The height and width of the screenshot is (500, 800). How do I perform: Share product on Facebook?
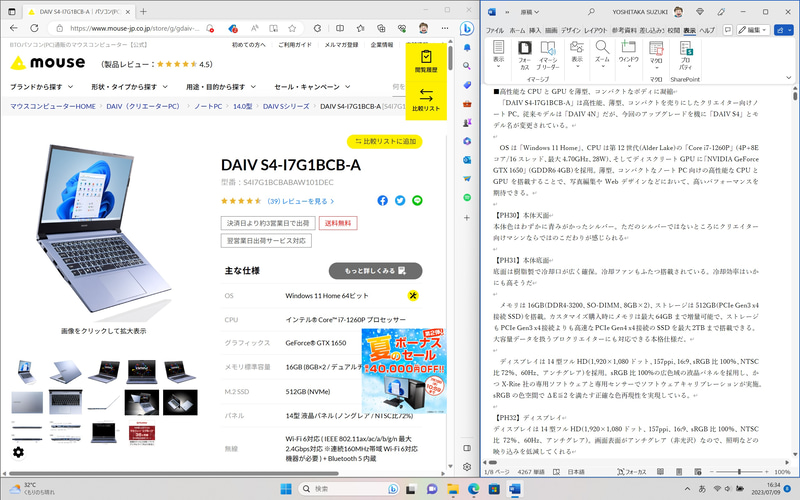coord(383,201)
